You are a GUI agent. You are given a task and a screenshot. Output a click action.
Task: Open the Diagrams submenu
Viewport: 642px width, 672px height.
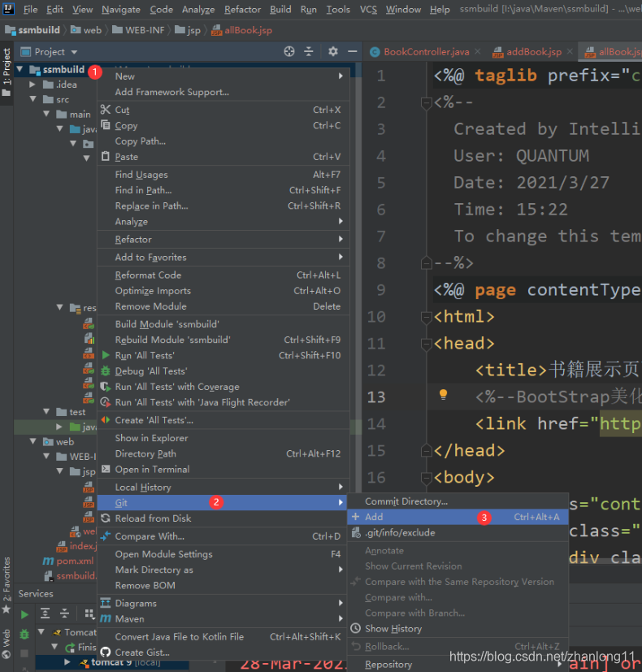pyautogui.click(x=223, y=604)
